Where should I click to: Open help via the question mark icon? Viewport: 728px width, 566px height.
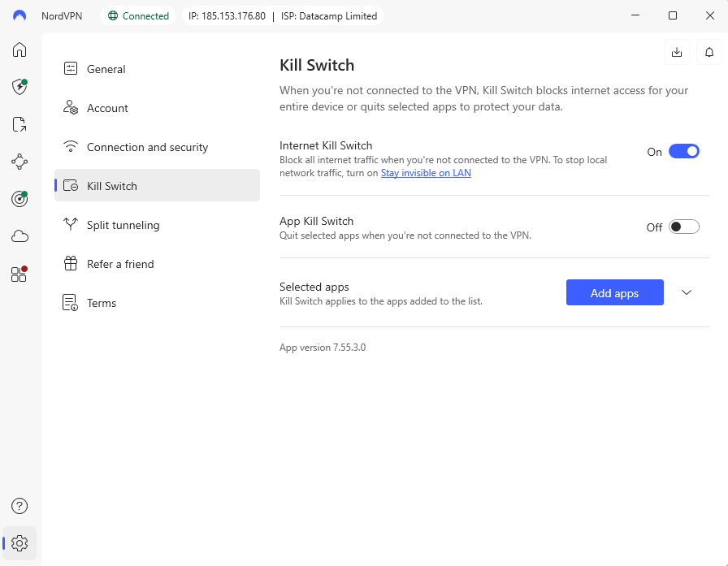point(19,505)
